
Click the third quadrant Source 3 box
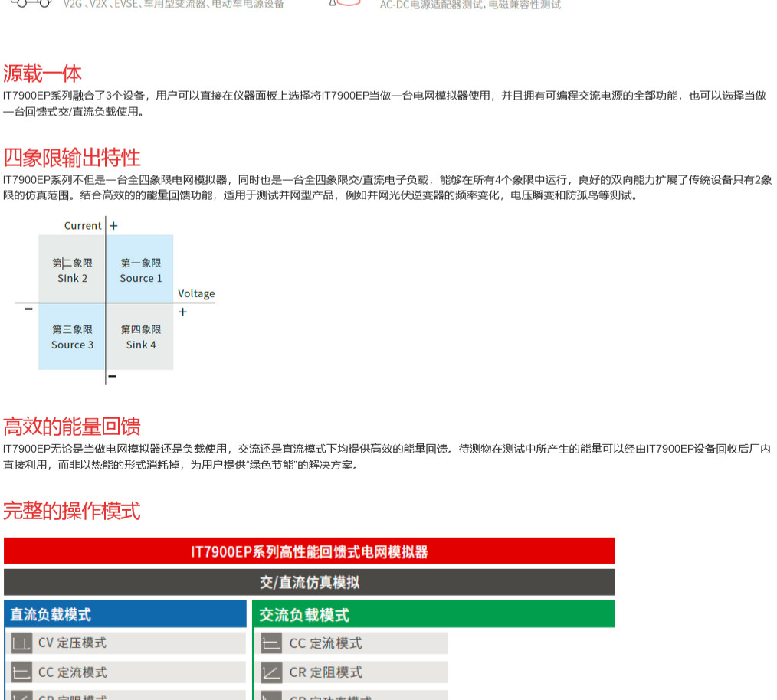click(72, 337)
